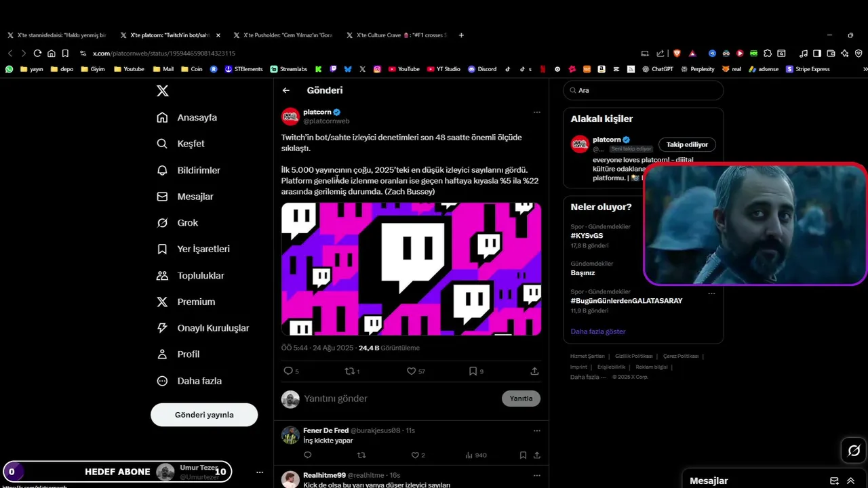Open Stripe Express bookmark
Screen dimensions: 868x488
pos(808,68)
